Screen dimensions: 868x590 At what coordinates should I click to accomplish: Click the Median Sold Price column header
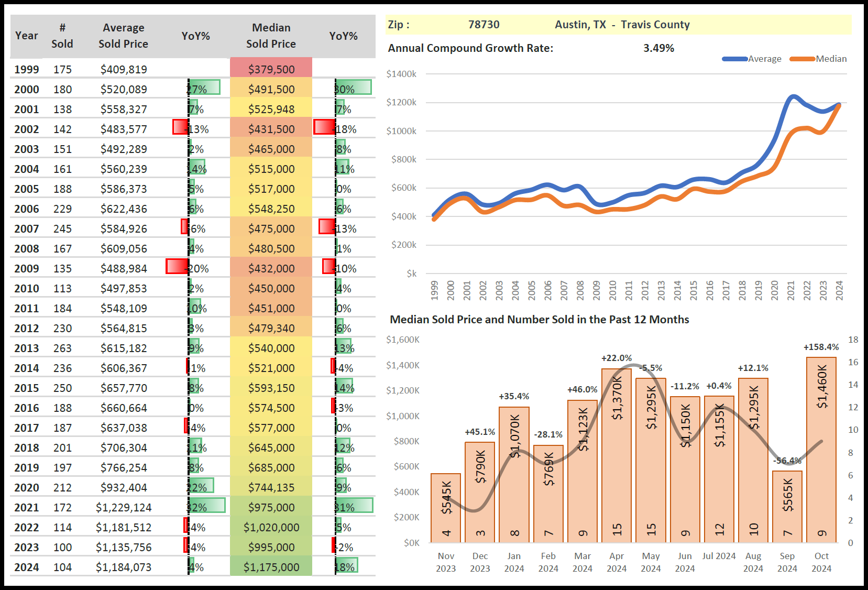coord(271,36)
